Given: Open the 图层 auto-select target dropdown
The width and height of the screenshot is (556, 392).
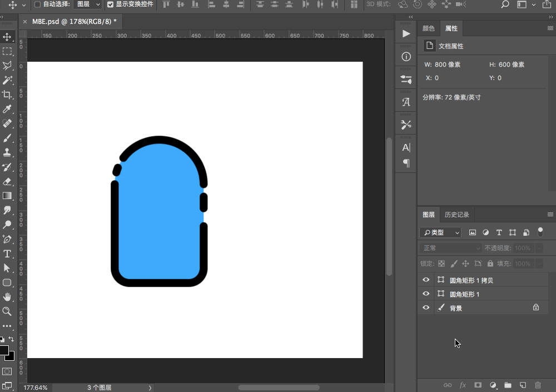Looking at the screenshot, I should tap(88, 4).
